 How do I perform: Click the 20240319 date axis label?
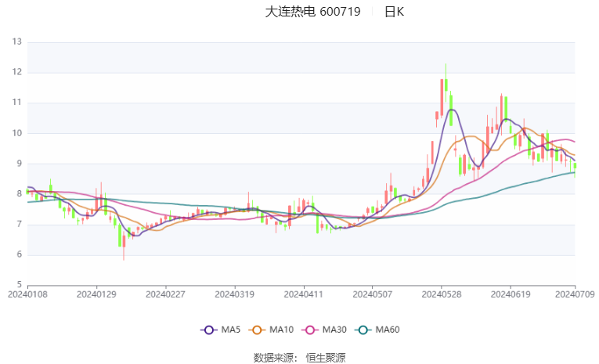click(235, 294)
